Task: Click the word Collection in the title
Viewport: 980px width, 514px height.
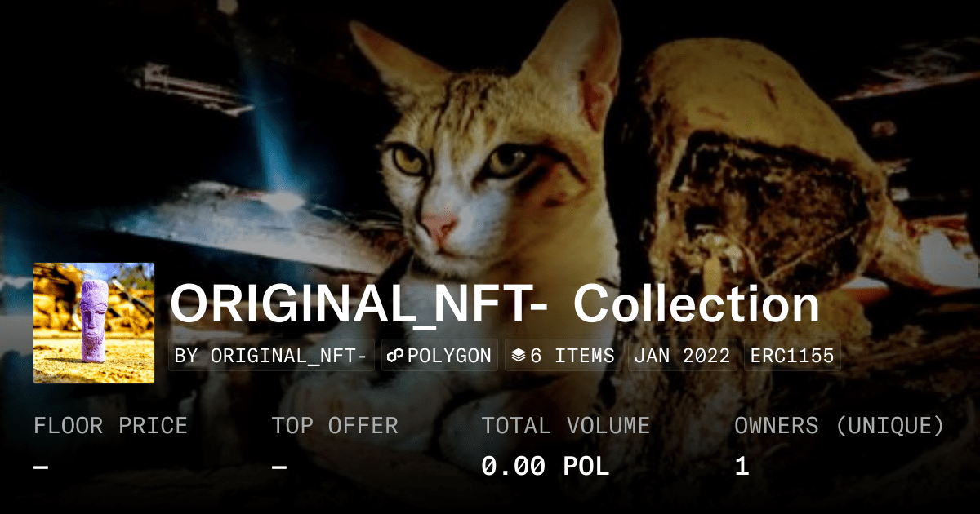Action: coord(697,305)
